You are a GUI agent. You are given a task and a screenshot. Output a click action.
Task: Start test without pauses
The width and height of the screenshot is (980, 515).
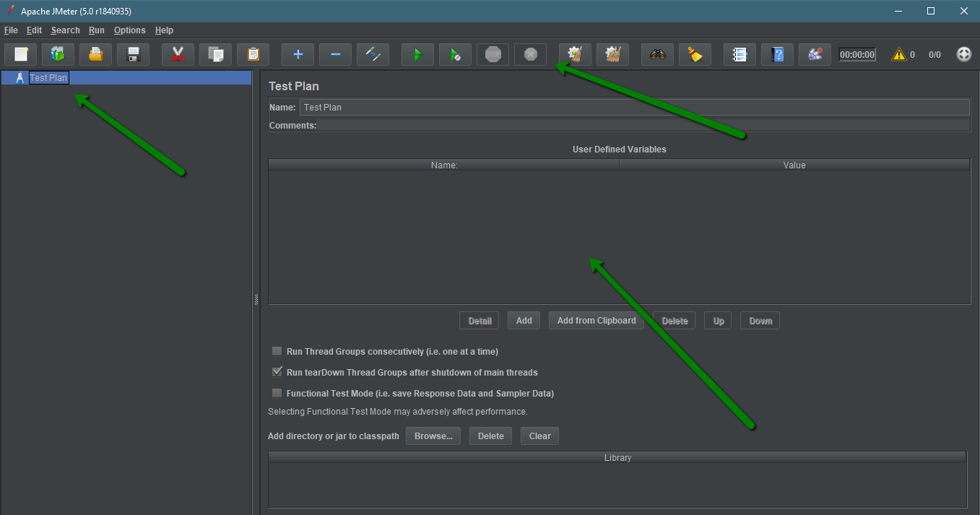click(x=455, y=53)
